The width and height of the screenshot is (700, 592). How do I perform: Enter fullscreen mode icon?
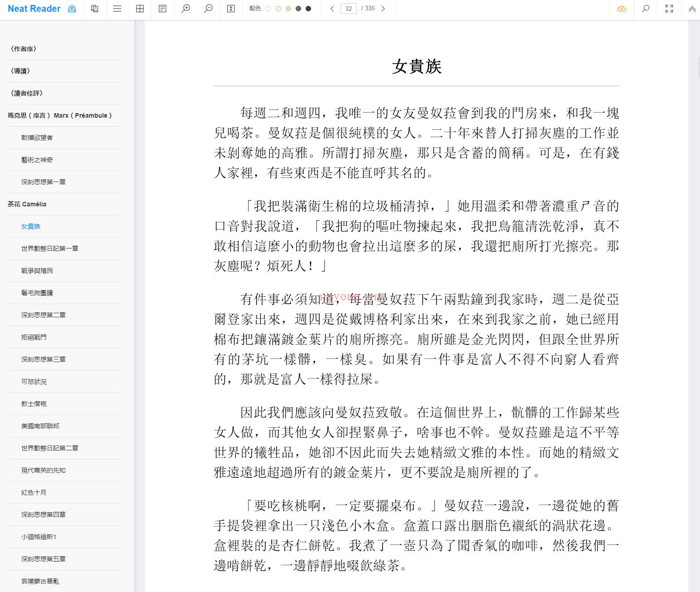click(669, 9)
